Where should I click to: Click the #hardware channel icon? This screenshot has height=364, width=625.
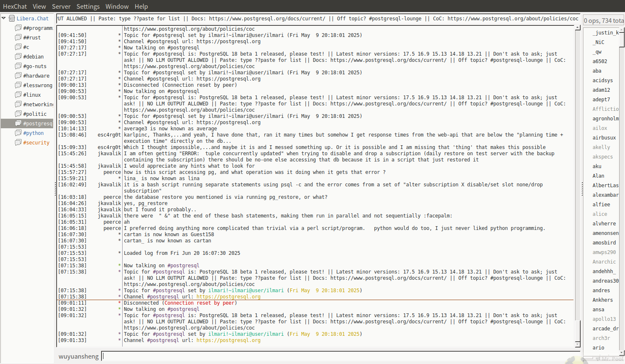(x=18, y=76)
